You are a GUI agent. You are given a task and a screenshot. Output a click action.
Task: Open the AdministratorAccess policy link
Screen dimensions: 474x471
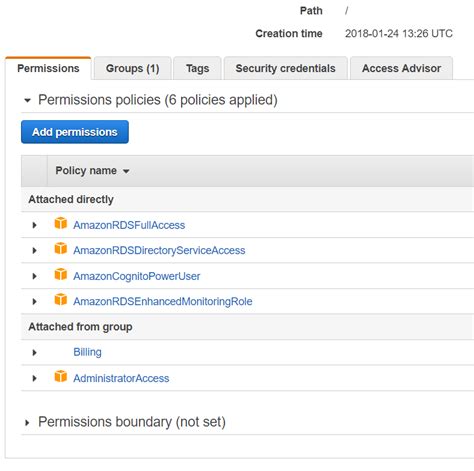(x=121, y=378)
